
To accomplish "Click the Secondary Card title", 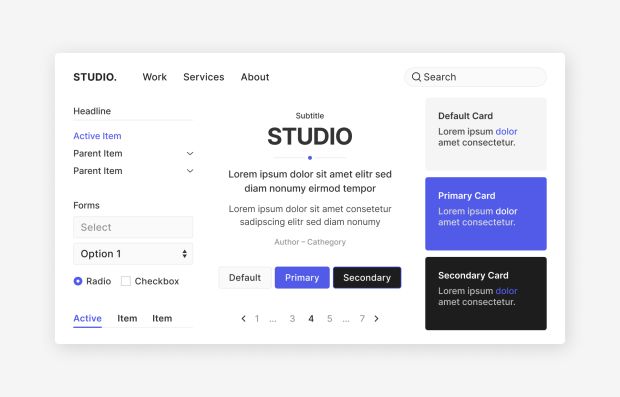I will (473, 276).
